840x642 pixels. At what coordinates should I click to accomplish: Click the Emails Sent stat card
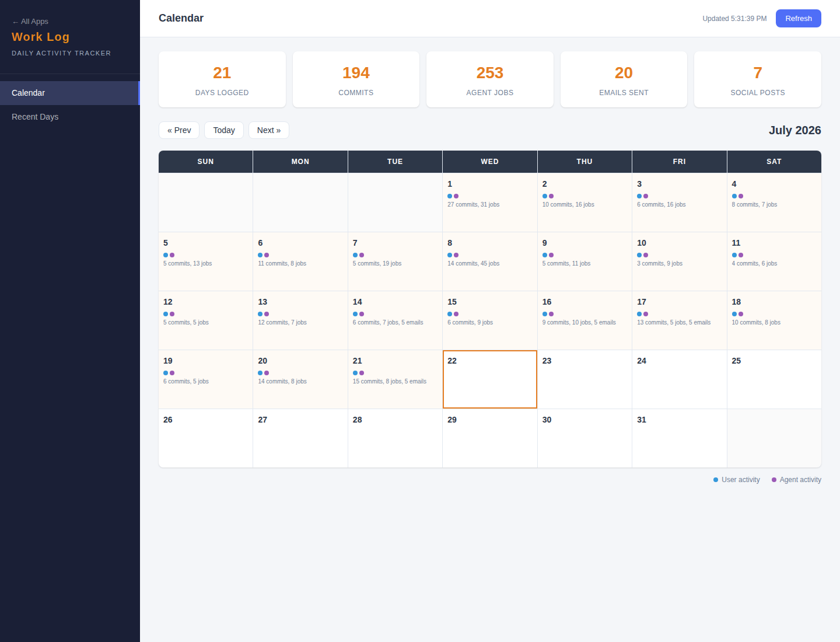point(624,79)
